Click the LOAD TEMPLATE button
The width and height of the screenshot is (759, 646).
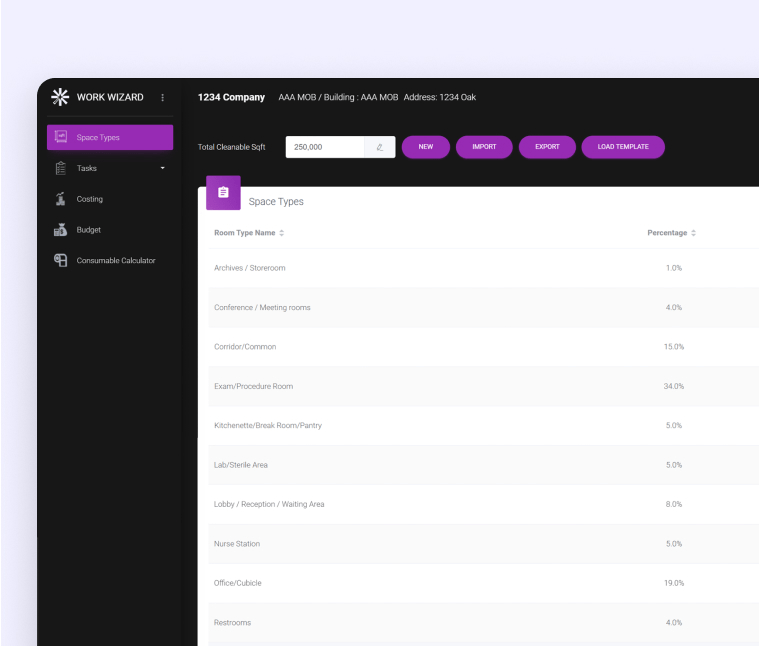[623, 147]
